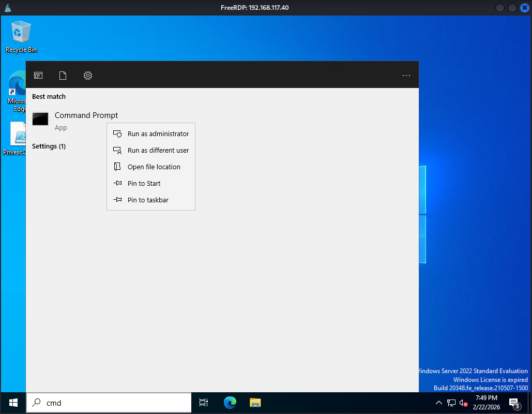Click the muted volume speaker tray icon

tap(463, 403)
